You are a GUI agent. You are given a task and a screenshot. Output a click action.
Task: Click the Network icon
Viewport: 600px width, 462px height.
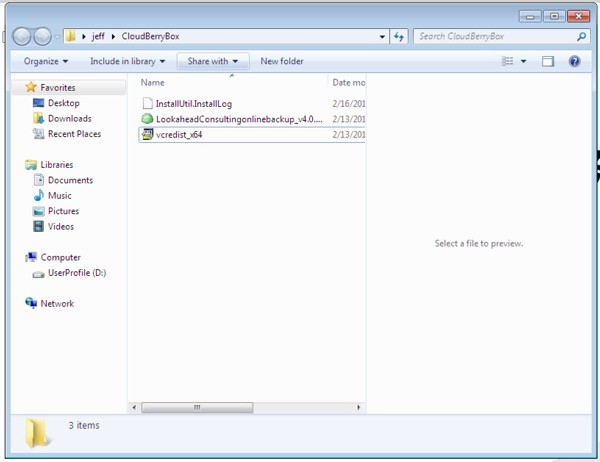(31, 303)
